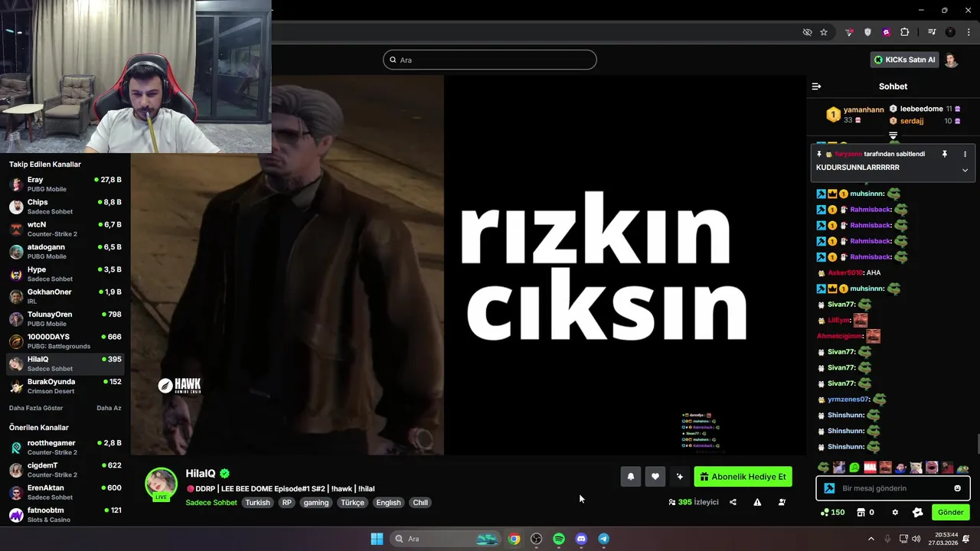The height and width of the screenshot is (551, 980).
Task: Open Hype channel in sidebar
Action: pyautogui.click(x=65, y=274)
